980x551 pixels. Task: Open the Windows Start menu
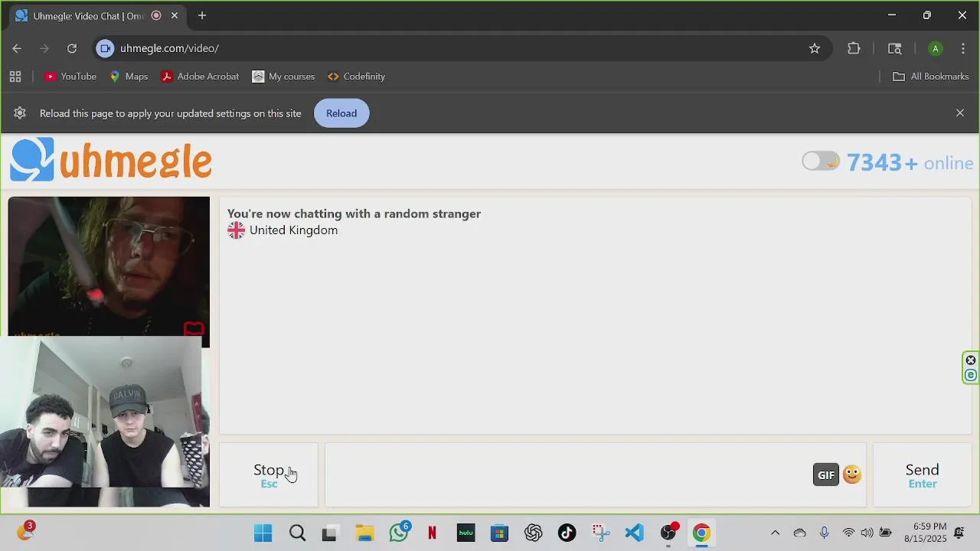point(263,533)
